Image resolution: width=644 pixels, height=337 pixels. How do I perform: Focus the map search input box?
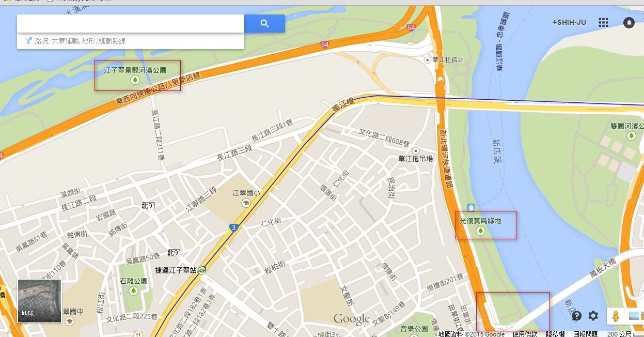[130, 23]
